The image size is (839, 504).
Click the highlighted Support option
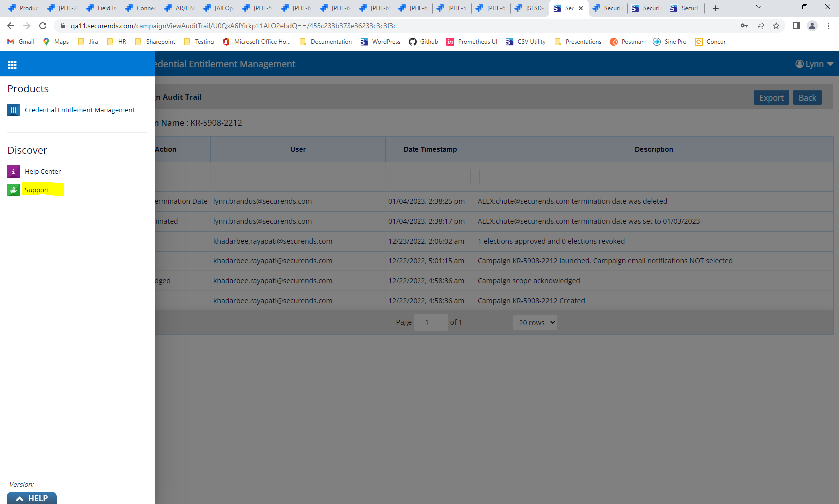(37, 190)
